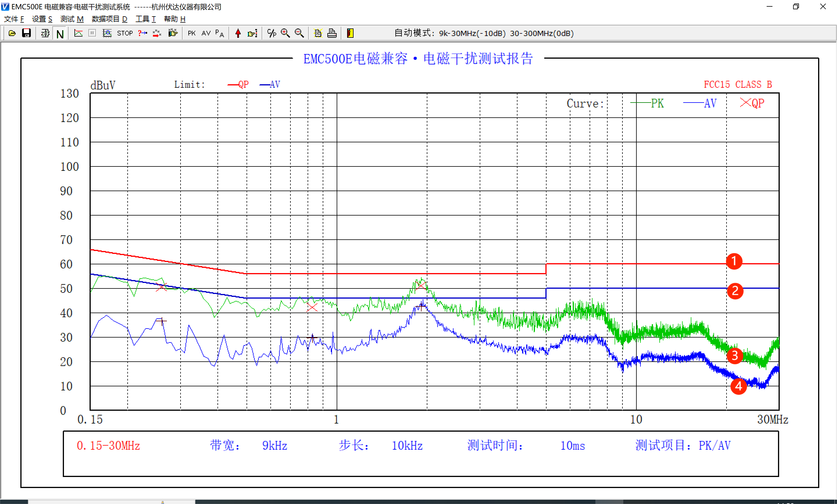Image resolution: width=837 pixels, height=504 pixels.
Task: Toggle the N mode toolbar button
Action: click(x=60, y=34)
